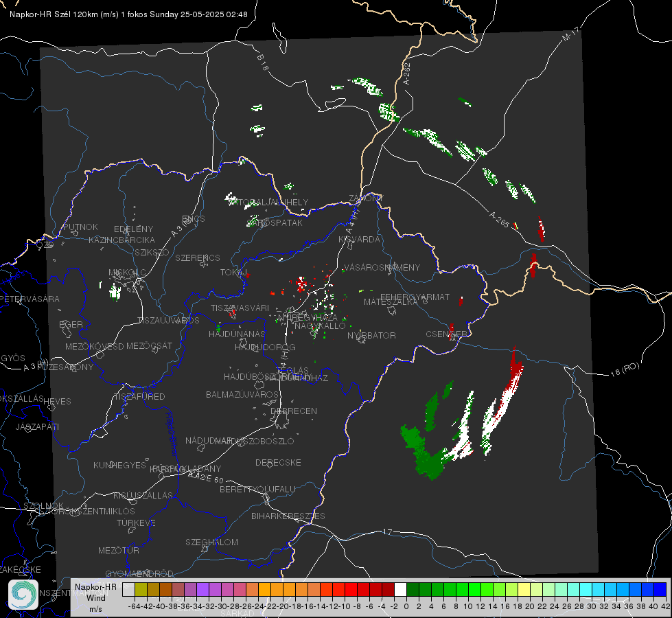Click the VÁSÁROSNAMÉNY city label
The height and width of the screenshot is (618, 672).
point(382,268)
